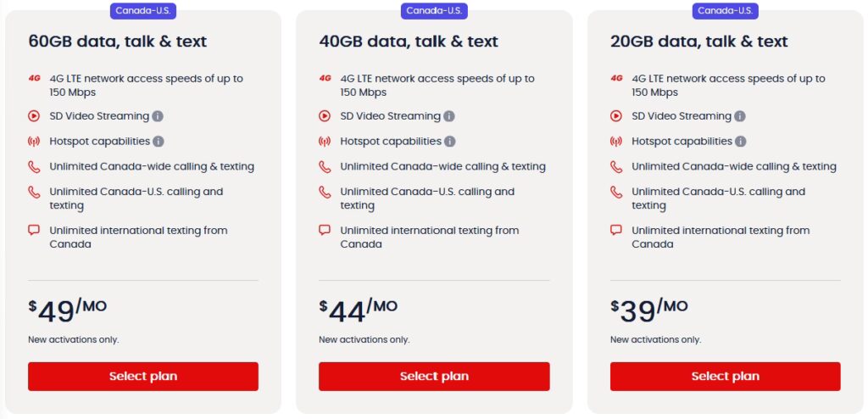Select the 40GB plan for $44/mo
This screenshot has width=868, height=419.
[x=434, y=377]
